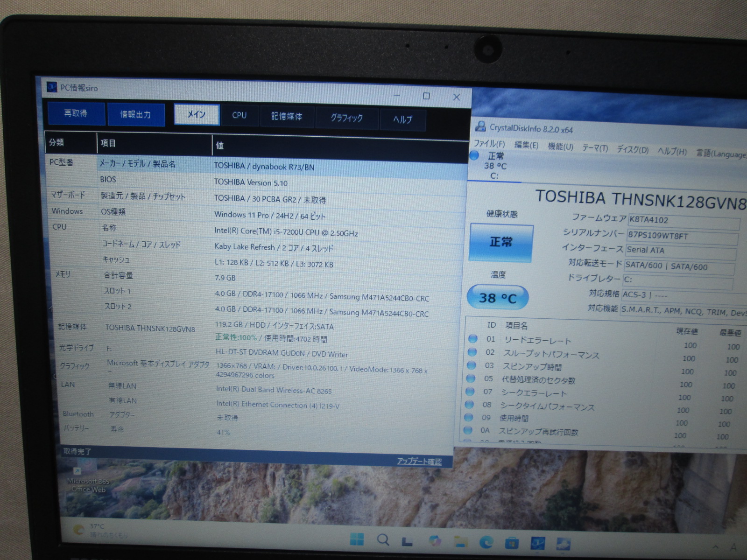
Task: Open the CPU tab
Action: click(x=240, y=115)
